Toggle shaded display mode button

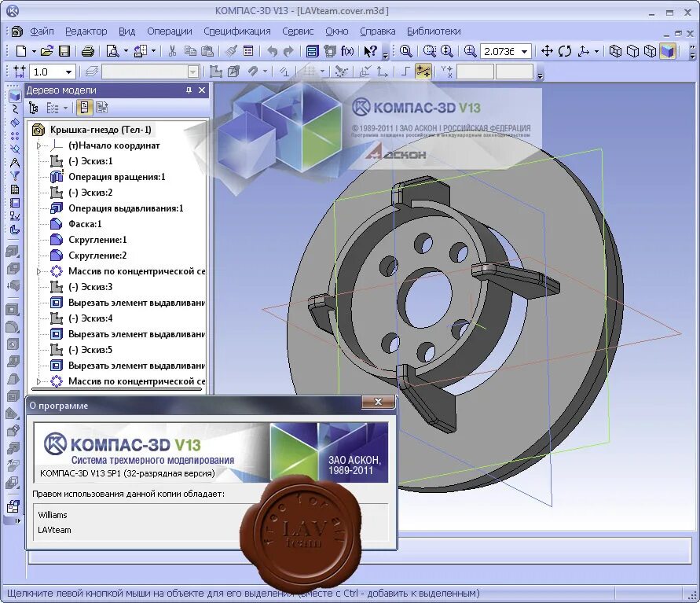(x=668, y=51)
